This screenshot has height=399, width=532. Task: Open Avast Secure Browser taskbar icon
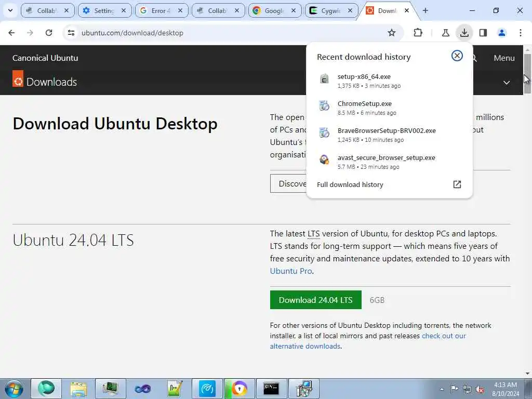[239, 389]
